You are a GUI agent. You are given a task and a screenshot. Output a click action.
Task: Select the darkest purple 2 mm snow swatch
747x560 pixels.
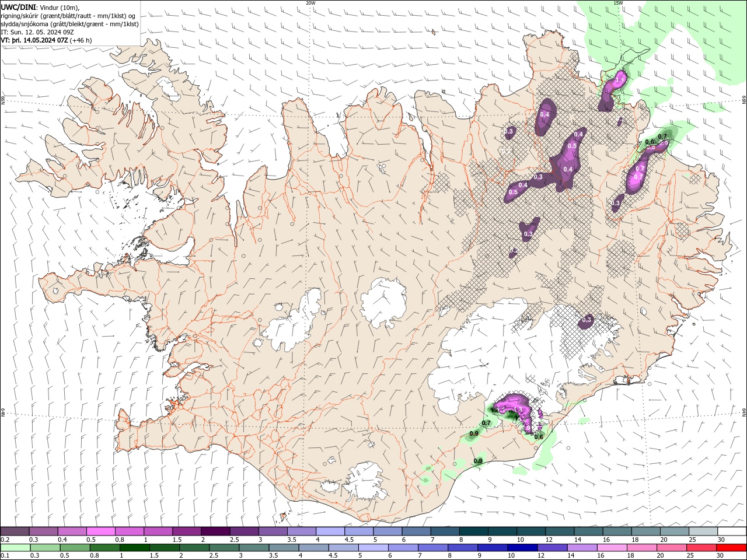point(215,531)
